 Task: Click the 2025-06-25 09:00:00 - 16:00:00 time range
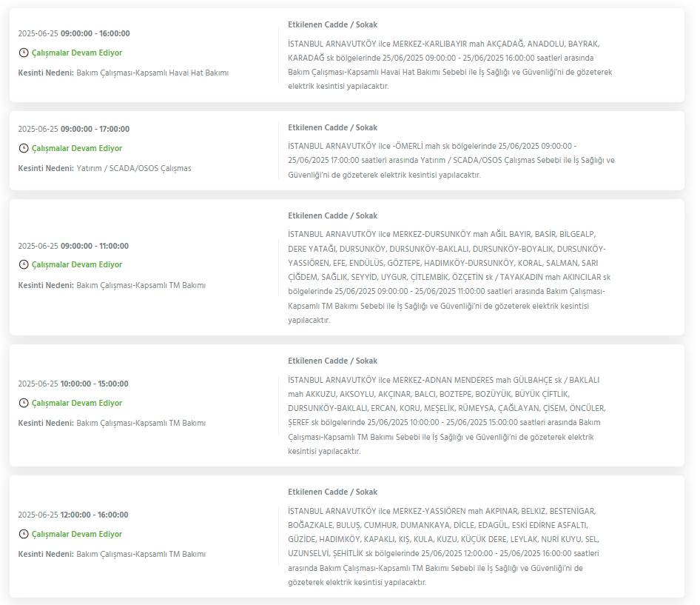point(74,33)
